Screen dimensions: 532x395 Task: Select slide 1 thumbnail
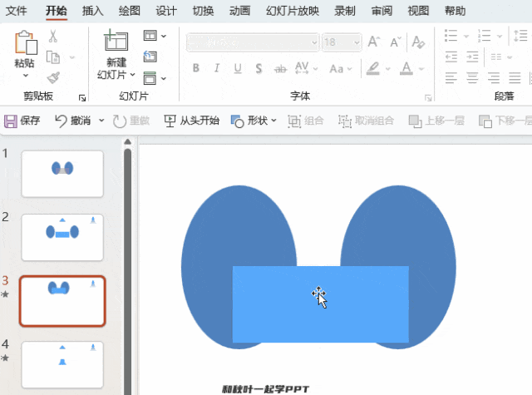click(62, 174)
